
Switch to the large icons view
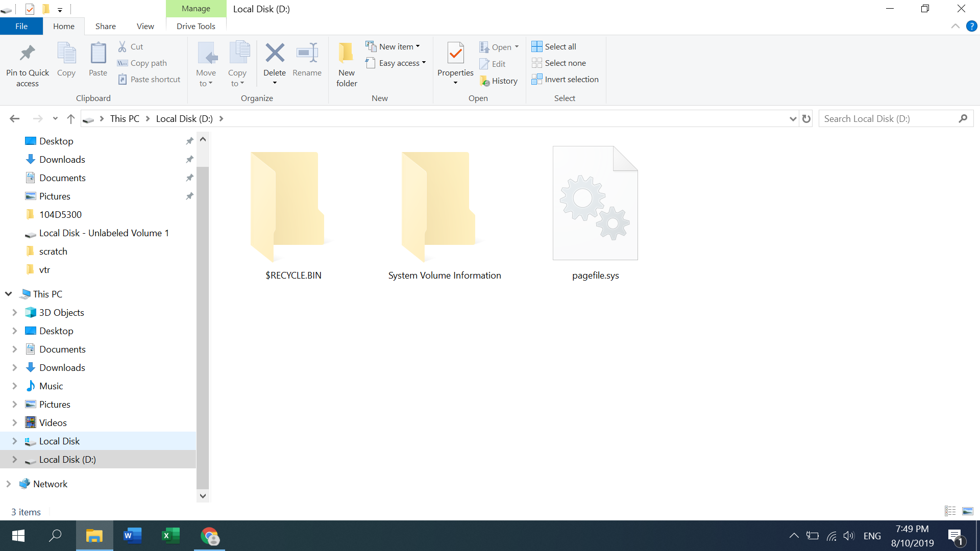point(968,511)
